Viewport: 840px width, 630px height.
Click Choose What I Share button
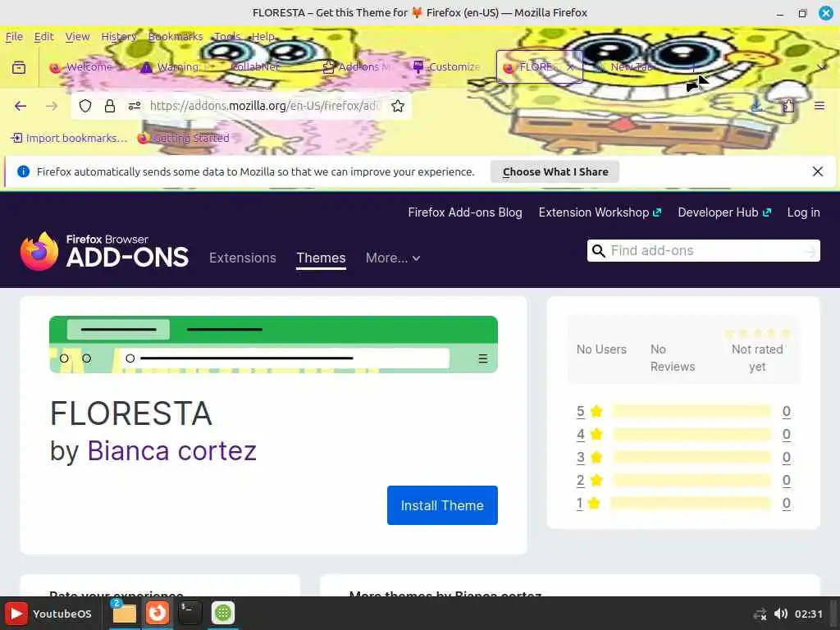tap(555, 172)
